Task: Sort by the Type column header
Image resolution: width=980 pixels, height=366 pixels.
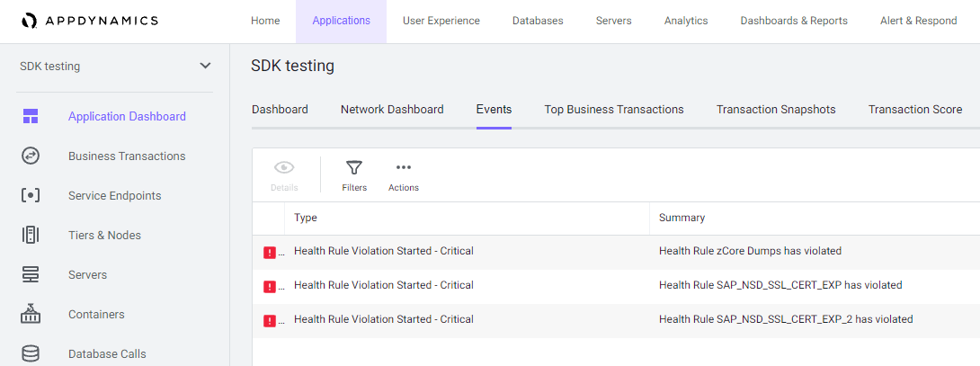Action: (x=306, y=218)
